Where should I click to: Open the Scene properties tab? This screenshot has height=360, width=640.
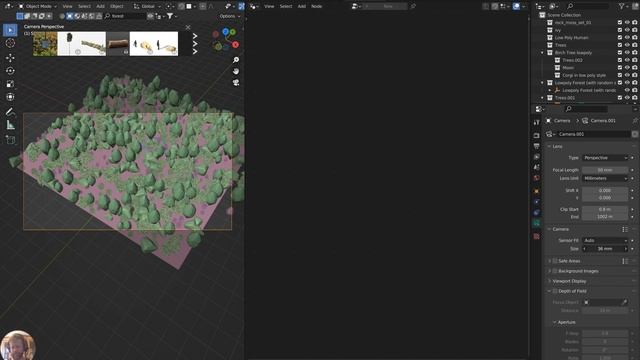click(x=536, y=167)
